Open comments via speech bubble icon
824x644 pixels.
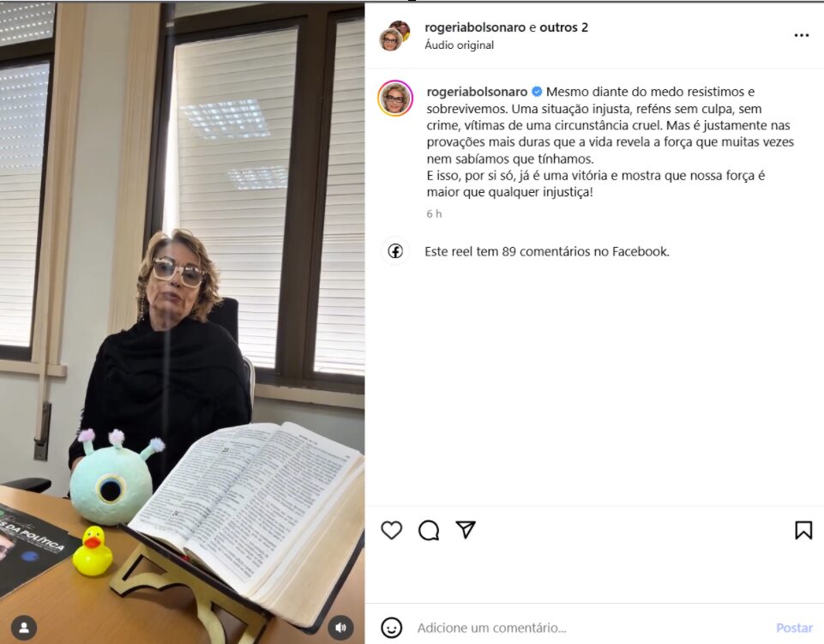429,530
